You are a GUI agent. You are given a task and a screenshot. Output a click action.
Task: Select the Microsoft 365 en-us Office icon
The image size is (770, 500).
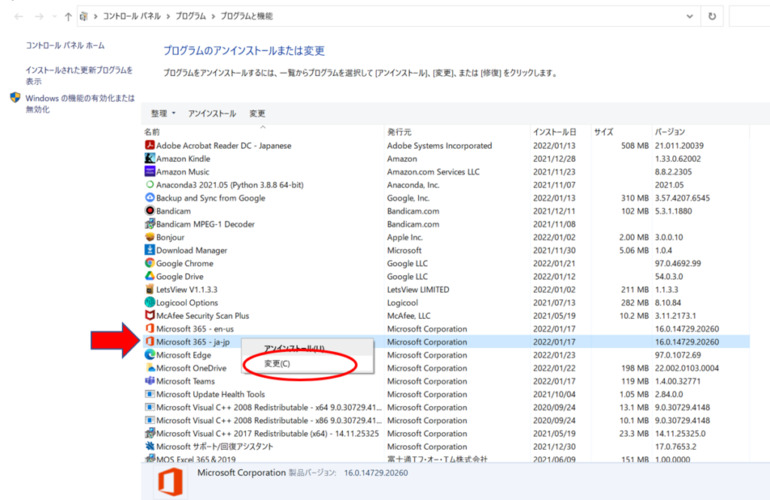click(150, 329)
